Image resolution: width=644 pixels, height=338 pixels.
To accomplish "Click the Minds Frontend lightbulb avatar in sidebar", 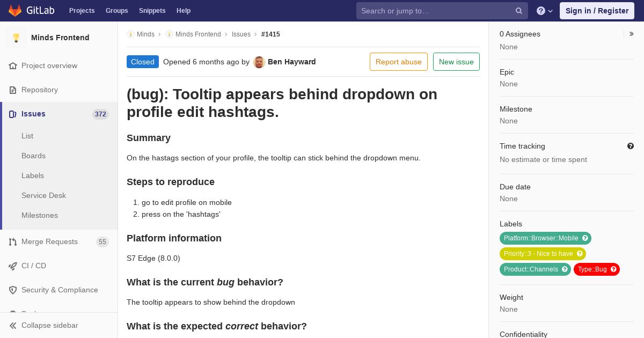I will click(x=16, y=38).
